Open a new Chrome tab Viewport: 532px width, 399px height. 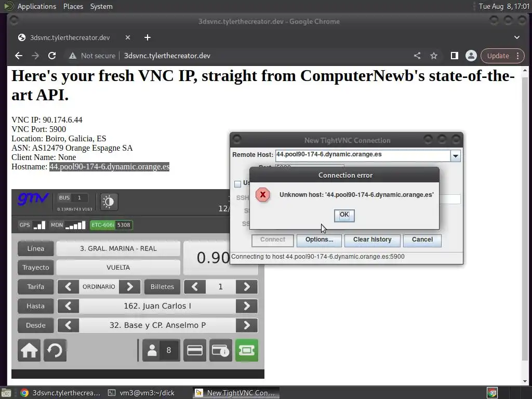pyautogui.click(x=147, y=37)
